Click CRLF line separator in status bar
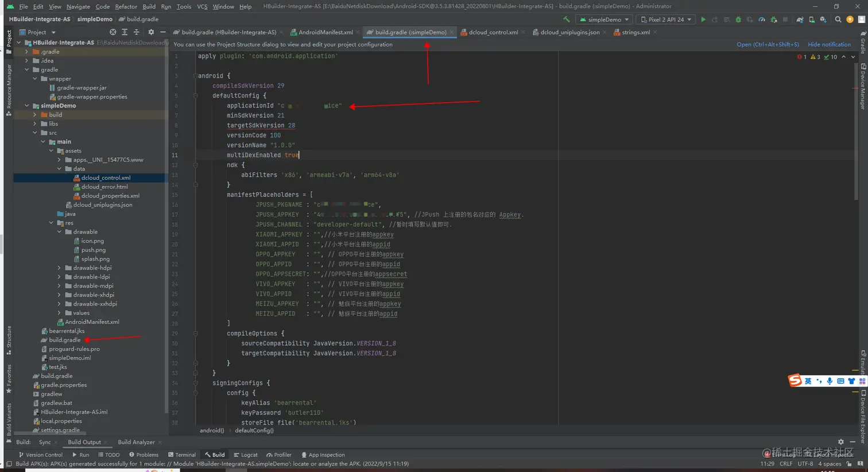The width and height of the screenshot is (868, 472). coord(786,463)
